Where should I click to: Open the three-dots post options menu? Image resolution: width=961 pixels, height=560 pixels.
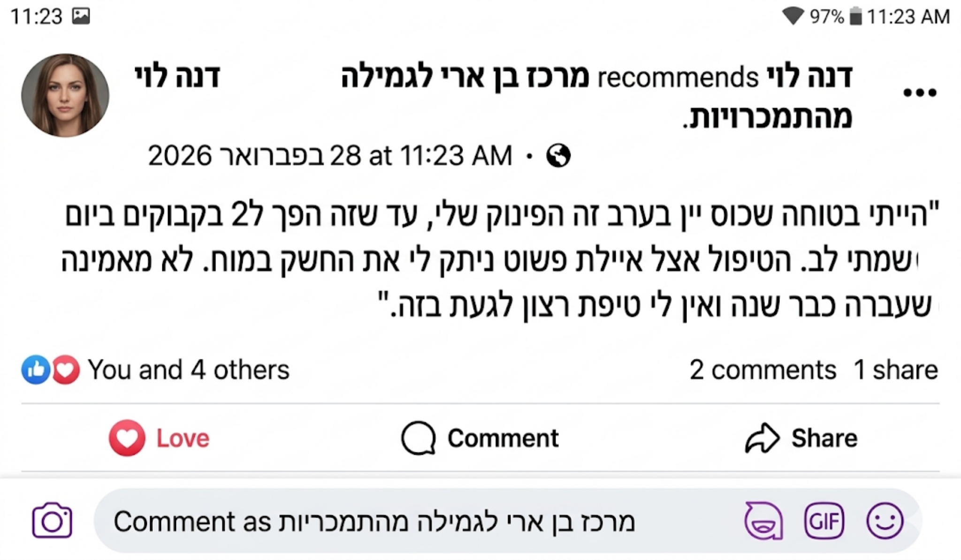click(920, 92)
